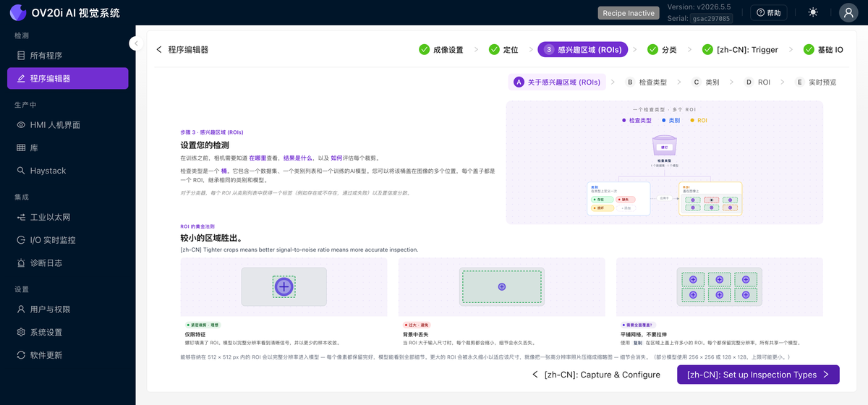Collapse the sidebar with chevron handle
This screenshot has width=868, height=405.
pyautogui.click(x=136, y=43)
